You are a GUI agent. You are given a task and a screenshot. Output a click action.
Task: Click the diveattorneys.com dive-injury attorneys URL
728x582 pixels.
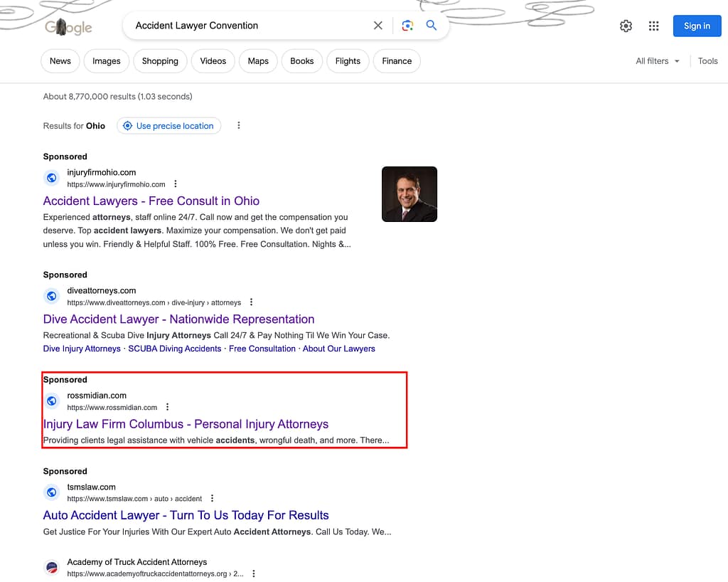click(154, 303)
